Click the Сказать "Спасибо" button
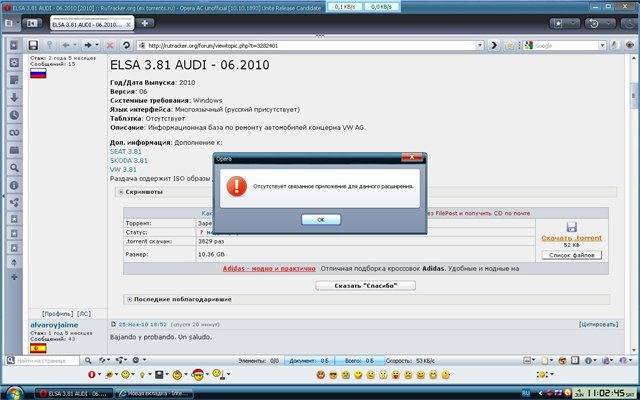 [366, 286]
